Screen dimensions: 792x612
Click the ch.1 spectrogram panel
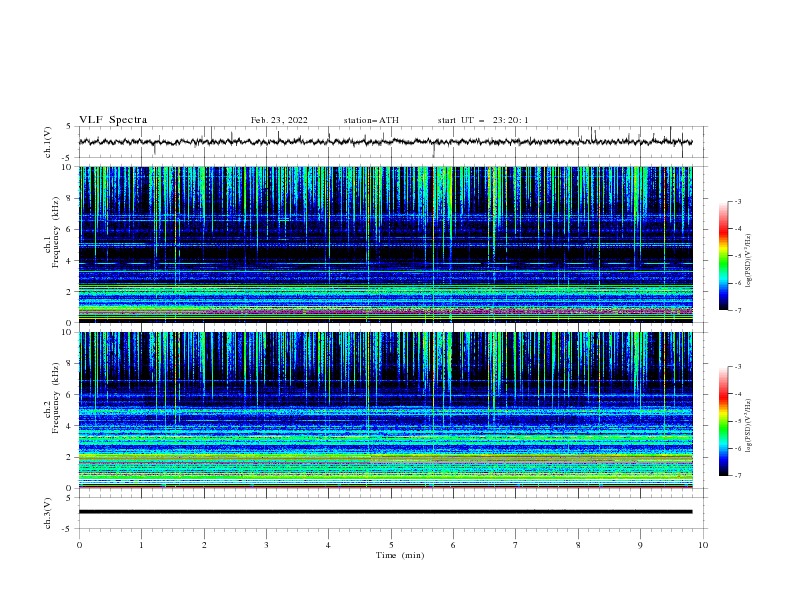[385, 244]
